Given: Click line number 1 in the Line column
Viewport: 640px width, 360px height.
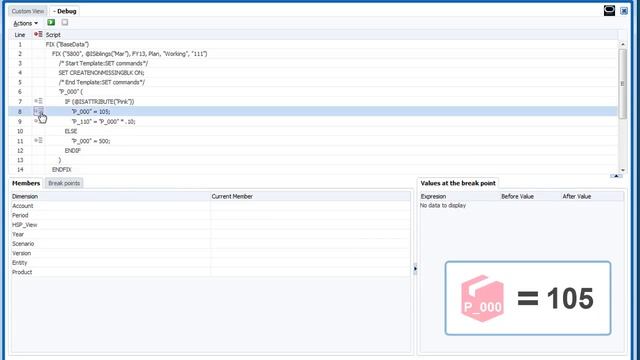Looking at the screenshot, I should click(20, 44).
